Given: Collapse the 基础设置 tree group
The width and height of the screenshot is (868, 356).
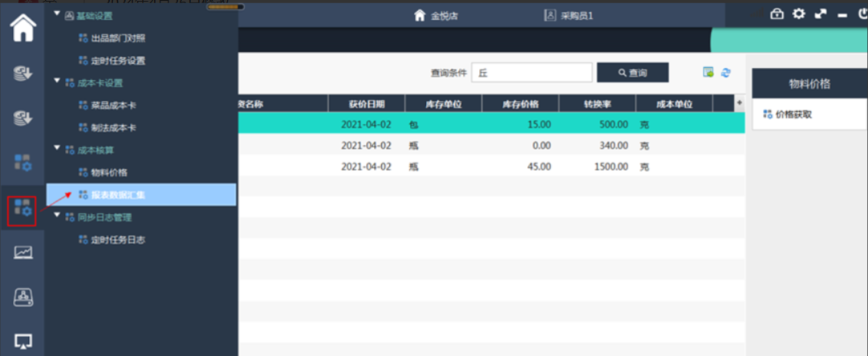Looking at the screenshot, I should pyautogui.click(x=56, y=15).
